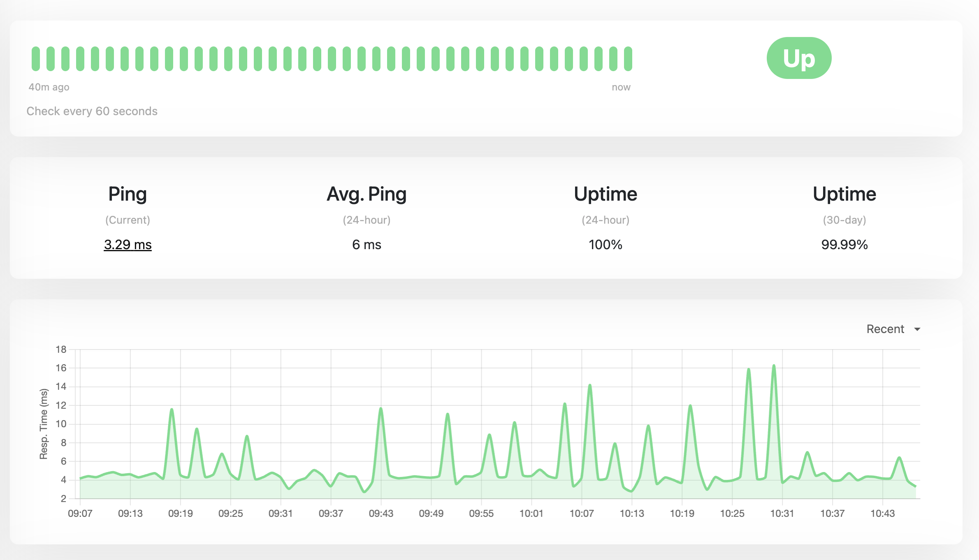The image size is (979, 560).
Task: Open the 3.29 ms current ping link
Action: [128, 245]
